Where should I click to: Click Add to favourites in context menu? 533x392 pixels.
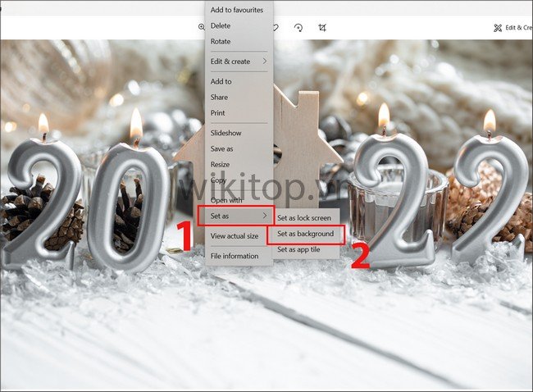(236, 10)
